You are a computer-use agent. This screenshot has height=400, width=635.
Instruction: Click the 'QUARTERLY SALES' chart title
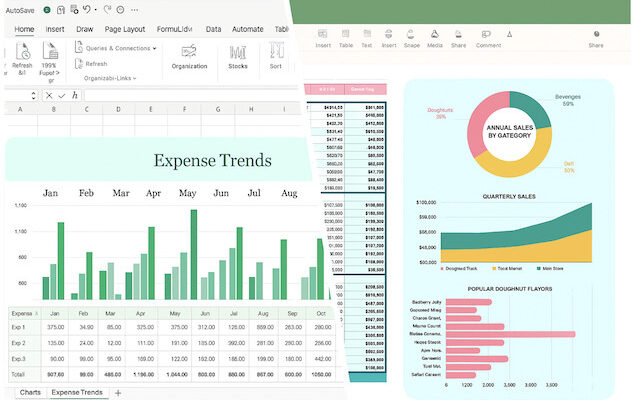[x=509, y=196]
